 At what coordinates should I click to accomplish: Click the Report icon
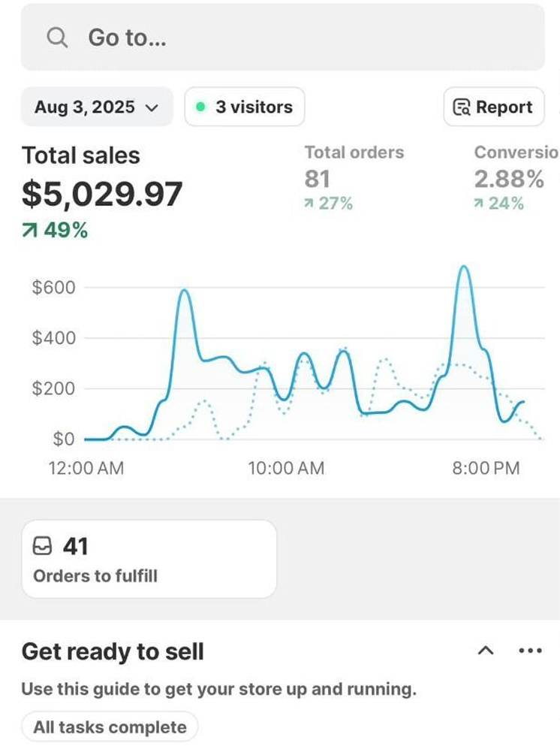[x=462, y=107]
